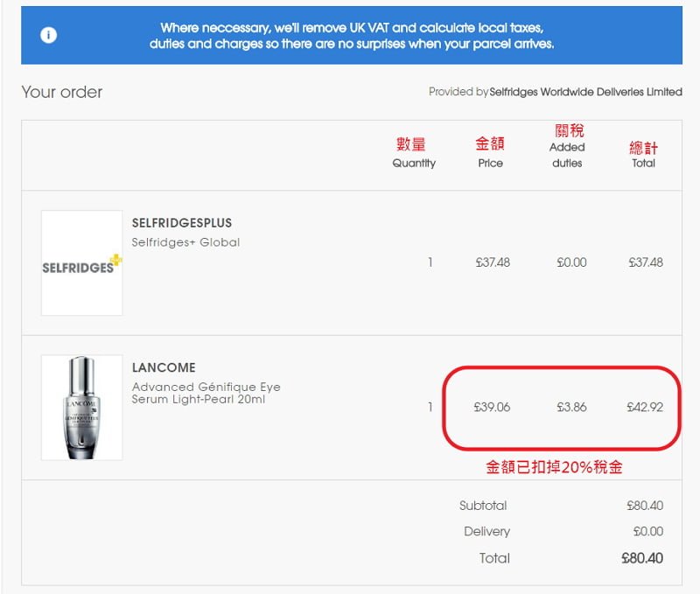Select the SELFRIDGESPLUS product title
Viewport: 700px width, 594px height.
pyautogui.click(x=182, y=223)
